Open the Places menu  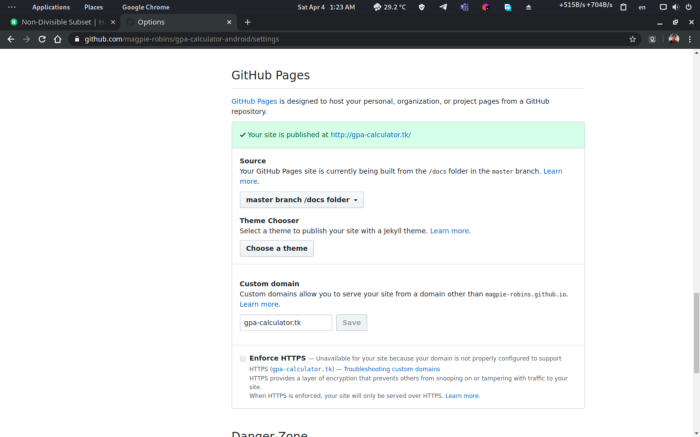pyautogui.click(x=93, y=7)
